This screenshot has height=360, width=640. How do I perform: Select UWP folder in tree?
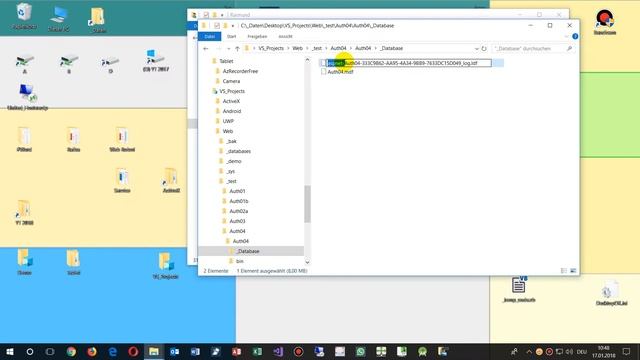coord(228,121)
